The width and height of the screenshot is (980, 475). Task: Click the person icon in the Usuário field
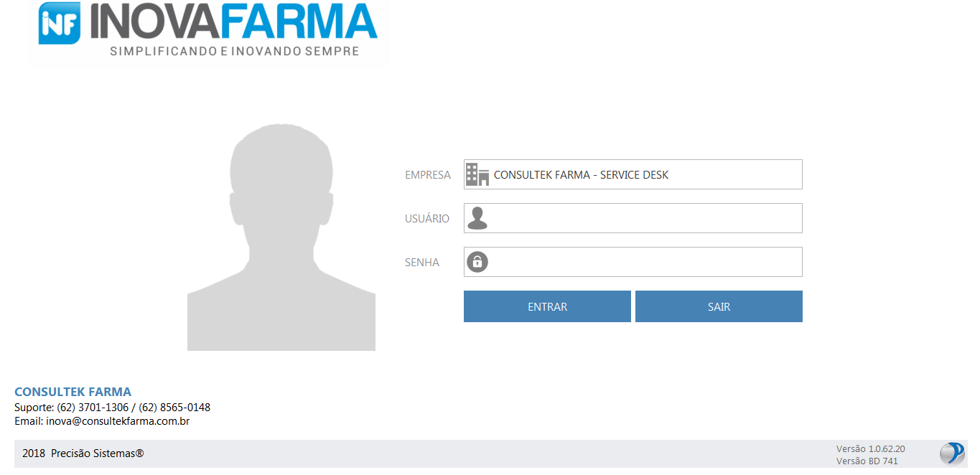point(477,218)
